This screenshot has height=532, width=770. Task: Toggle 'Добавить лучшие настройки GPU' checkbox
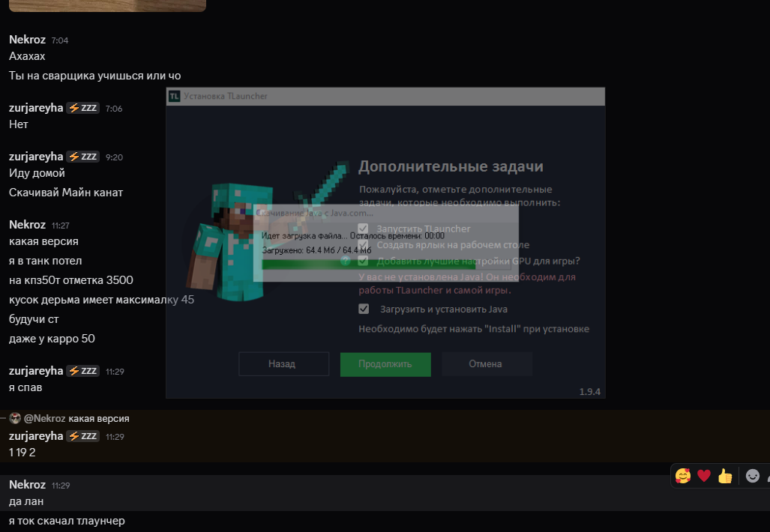363,261
